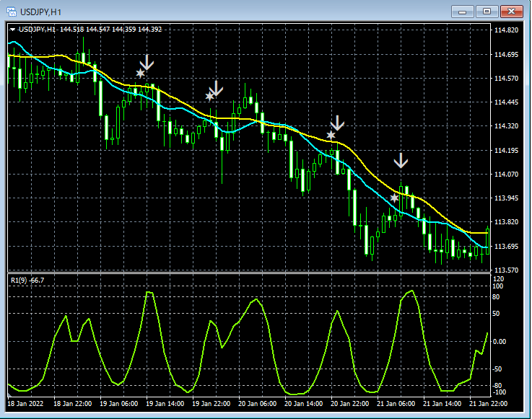
Task: Select the sell arrow signal on 19 Jan 14:00
Action: click(x=147, y=62)
